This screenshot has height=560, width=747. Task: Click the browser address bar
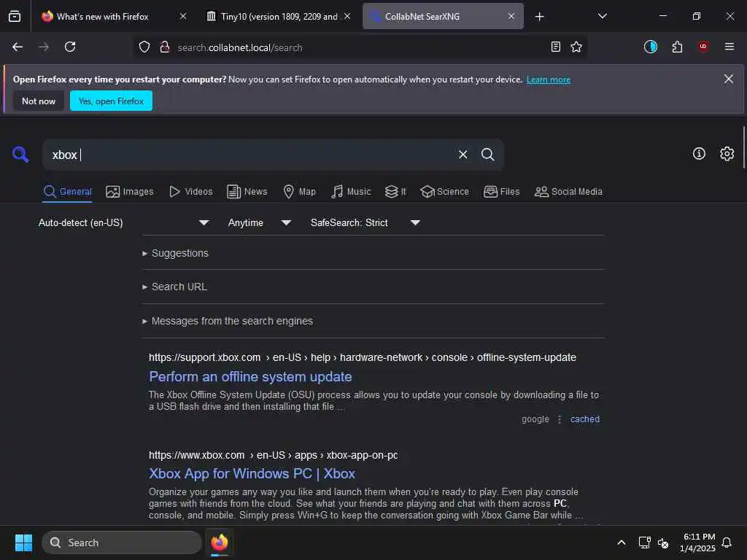[x=360, y=47]
